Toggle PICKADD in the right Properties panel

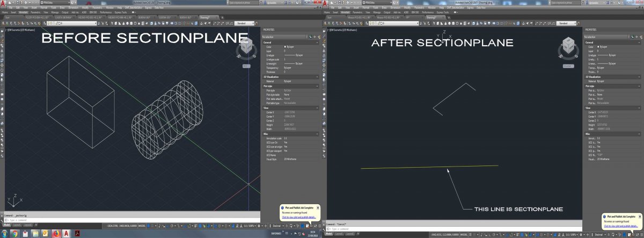[x=633, y=36]
